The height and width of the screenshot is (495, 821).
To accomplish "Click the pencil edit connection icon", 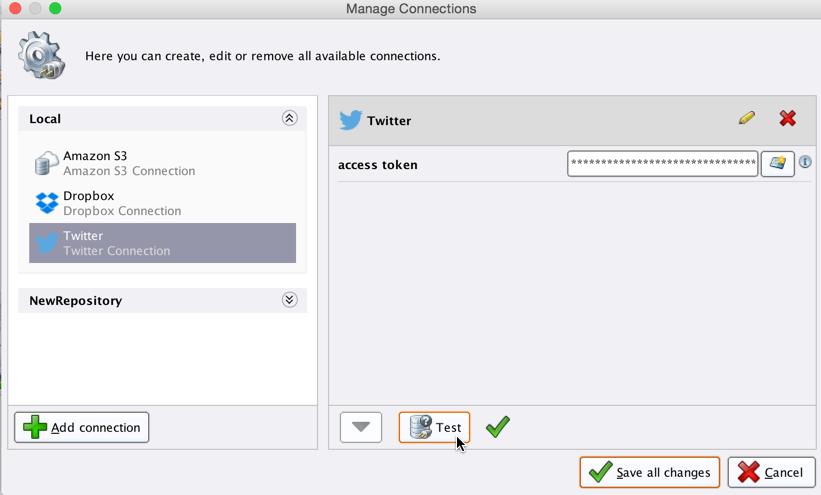I will [x=746, y=118].
